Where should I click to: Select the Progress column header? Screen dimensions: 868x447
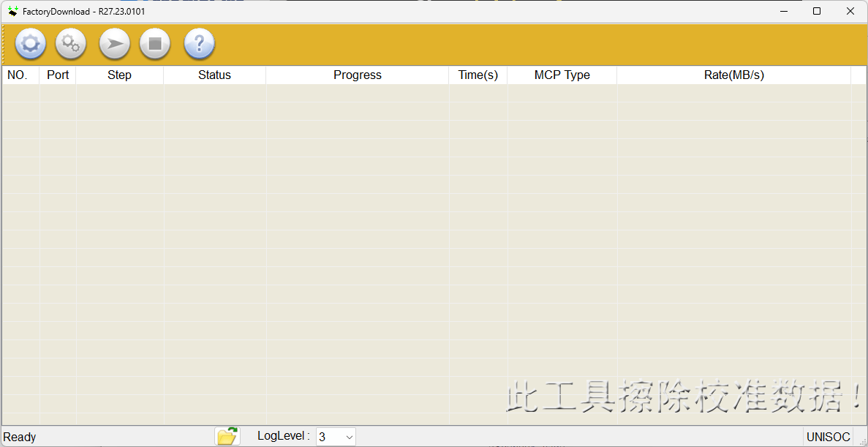[x=357, y=75]
